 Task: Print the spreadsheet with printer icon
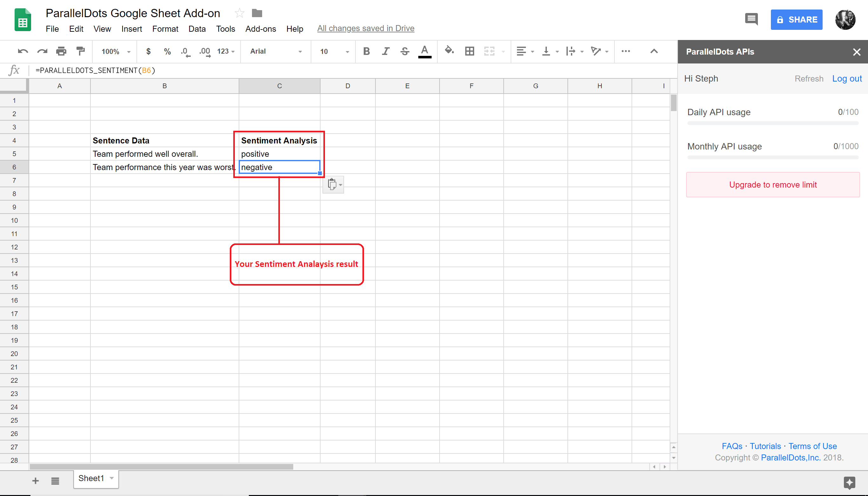[x=61, y=51]
